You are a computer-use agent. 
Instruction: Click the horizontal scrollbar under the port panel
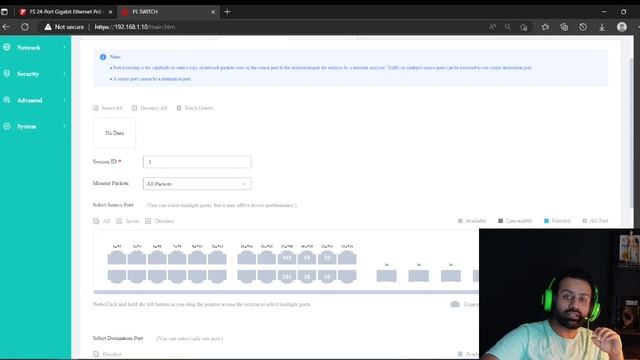coord(286,292)
